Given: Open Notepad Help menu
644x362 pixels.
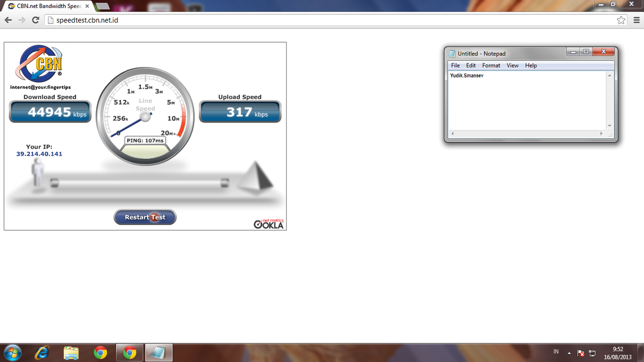Looking at the screenshot, I should pyautogui.click(x=531, y=65).
